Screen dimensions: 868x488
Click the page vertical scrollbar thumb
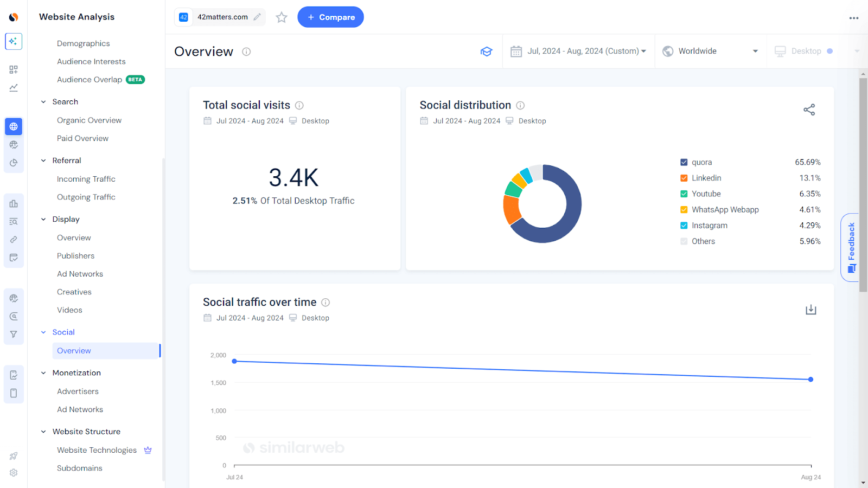coord(863,184)
